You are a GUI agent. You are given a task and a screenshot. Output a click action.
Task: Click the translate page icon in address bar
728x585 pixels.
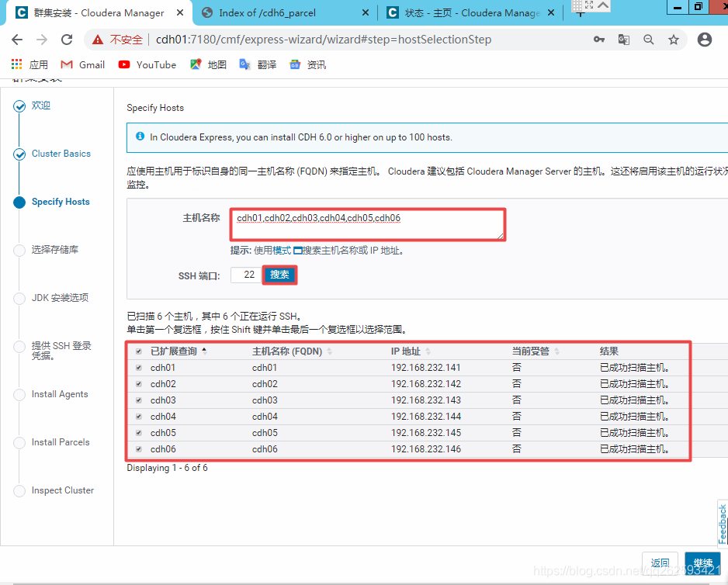click(624, 40)
